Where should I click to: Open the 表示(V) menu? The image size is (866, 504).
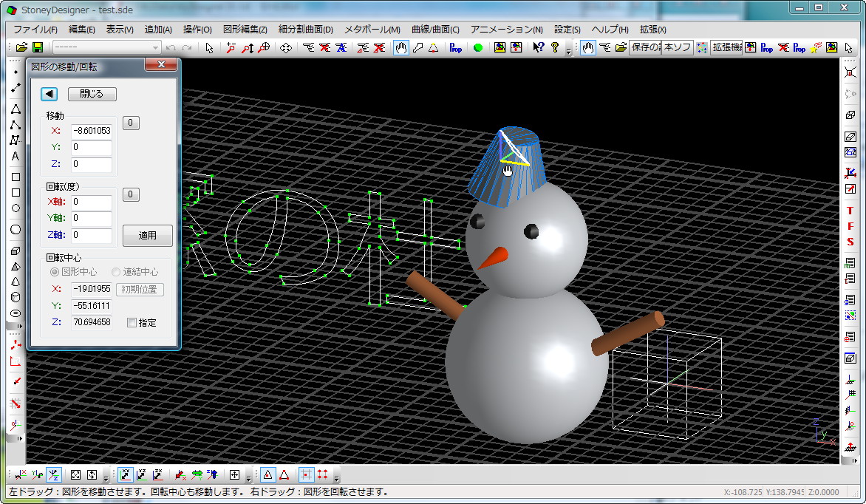point(120,30)
